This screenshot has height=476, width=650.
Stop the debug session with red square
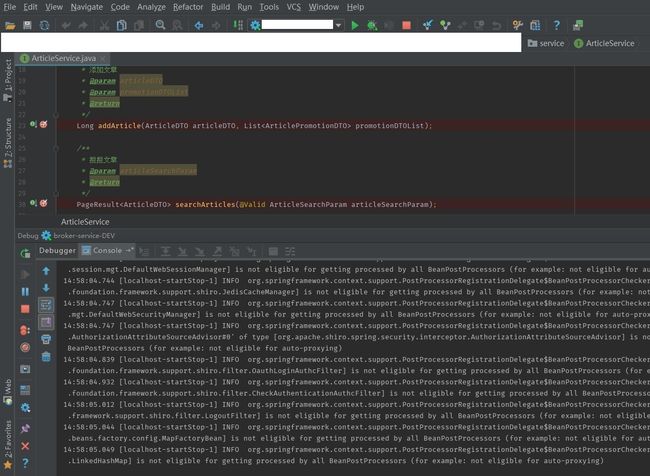(25, 309)
